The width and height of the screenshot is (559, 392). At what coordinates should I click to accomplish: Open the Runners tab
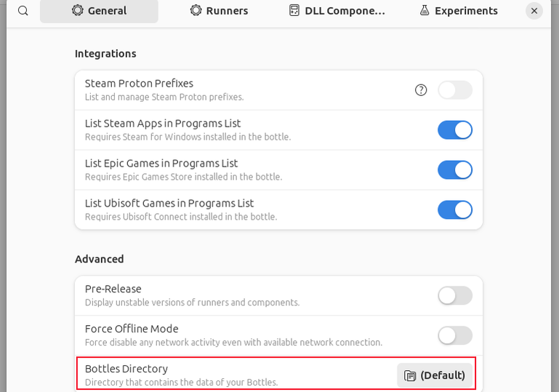pyautogui.click(x=219, y=11)
